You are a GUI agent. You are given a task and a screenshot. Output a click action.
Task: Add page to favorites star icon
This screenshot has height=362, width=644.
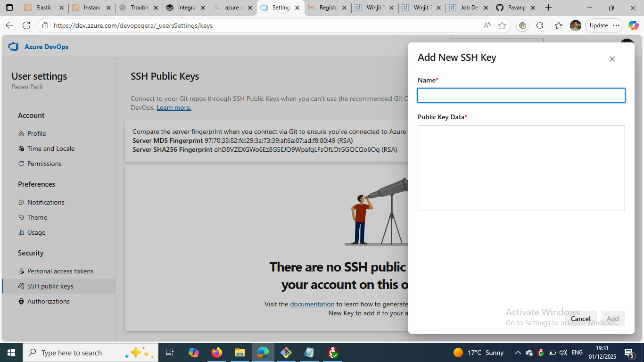(502, 25)
